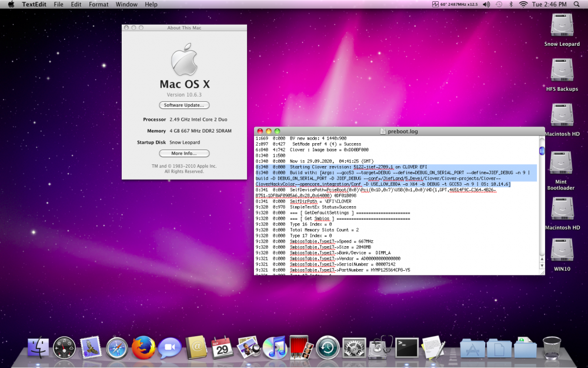Open Terminal from the Dock
The height and width of the screenshot is (368, 588).
pos(407,347)
